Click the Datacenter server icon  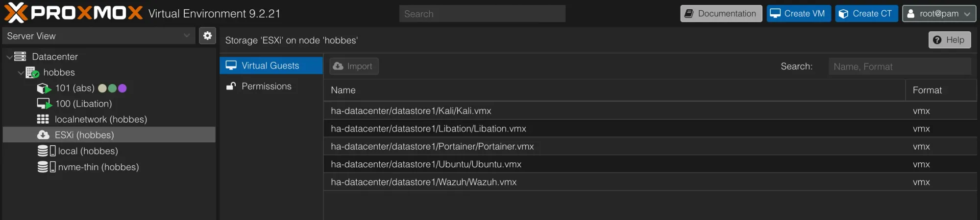(x=20, y=57)
